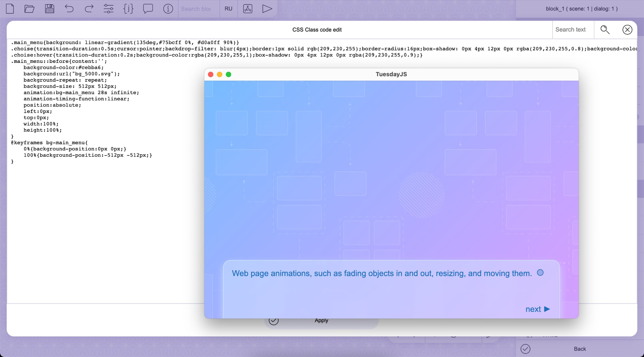Focus the Search block field
This screenshot has width=644, height=357.
[199, 9]
